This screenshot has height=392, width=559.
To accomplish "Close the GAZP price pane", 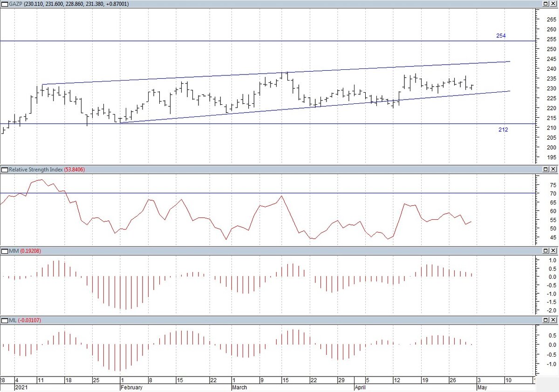I will 553,4.
